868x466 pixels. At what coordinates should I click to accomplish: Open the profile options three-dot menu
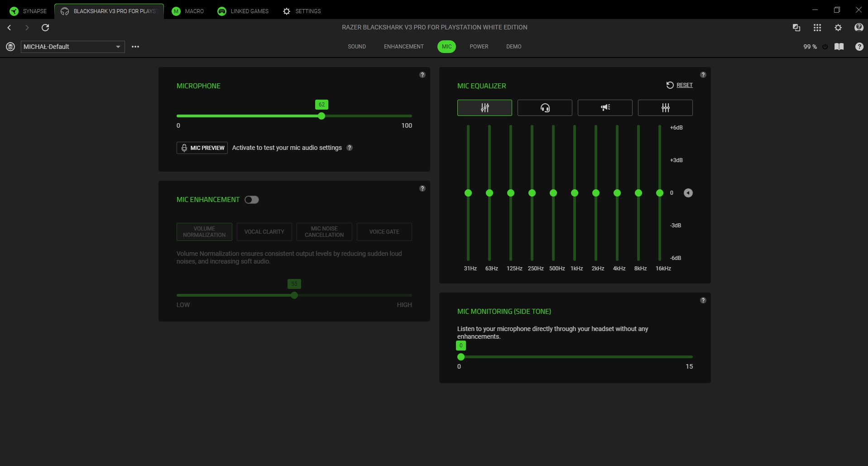(x=135, y=47)
